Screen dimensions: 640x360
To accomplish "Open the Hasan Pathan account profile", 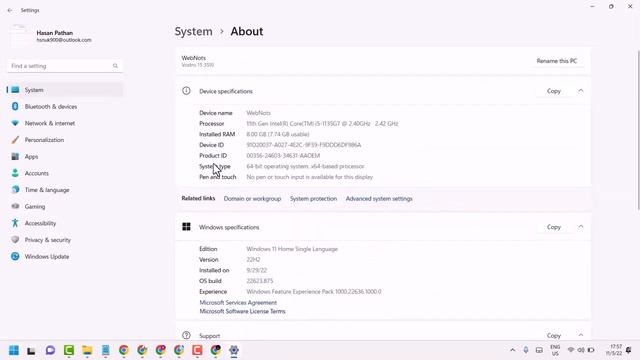I will (x=51, y=36).
